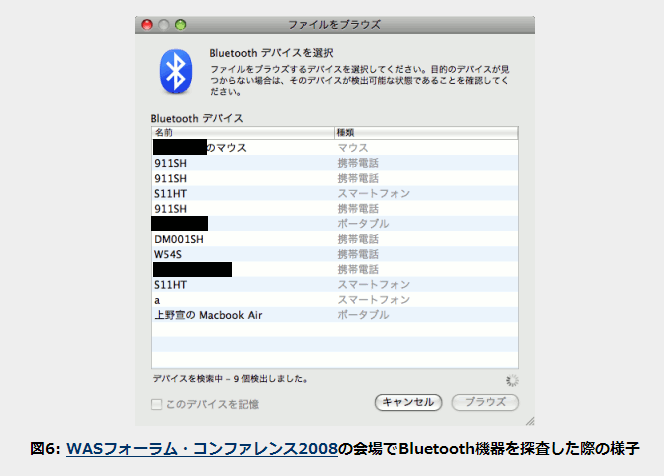Open the WASフォーラム・コンファレンス2008 link
Screen dimensions: 664x476
(202, 448)
